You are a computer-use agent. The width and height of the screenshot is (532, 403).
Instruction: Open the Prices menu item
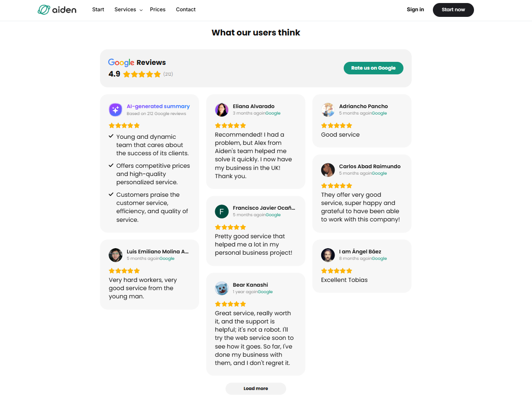tap(158, 9)
